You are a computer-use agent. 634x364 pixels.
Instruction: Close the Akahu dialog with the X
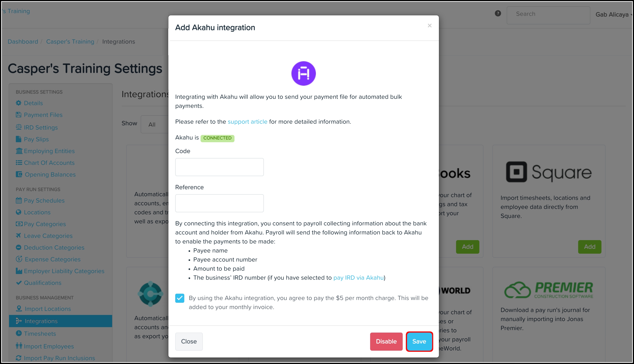(430, 26)
